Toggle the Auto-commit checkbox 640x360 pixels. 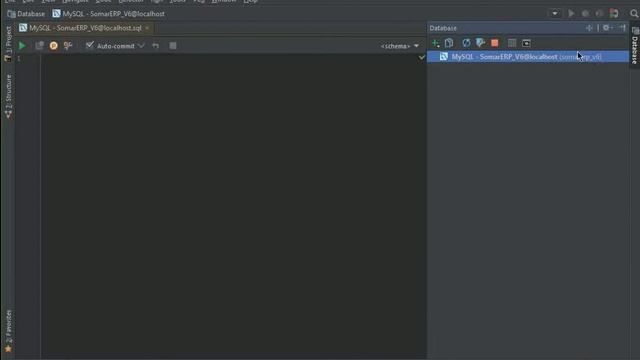click(x=90, y=45)
